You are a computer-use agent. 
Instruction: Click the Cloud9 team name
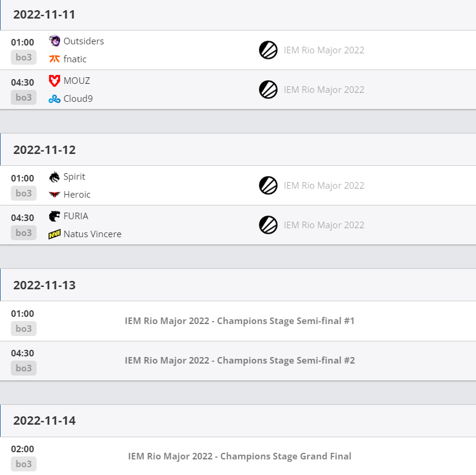click(78, 99)
